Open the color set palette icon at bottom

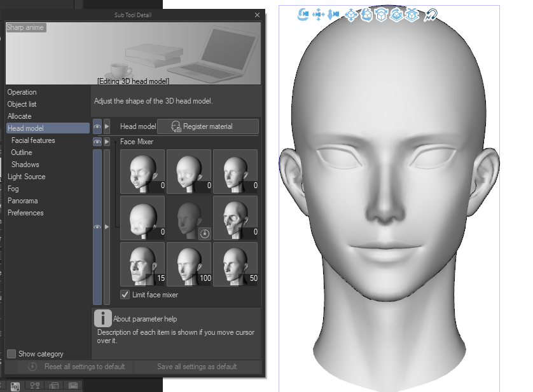15,386
